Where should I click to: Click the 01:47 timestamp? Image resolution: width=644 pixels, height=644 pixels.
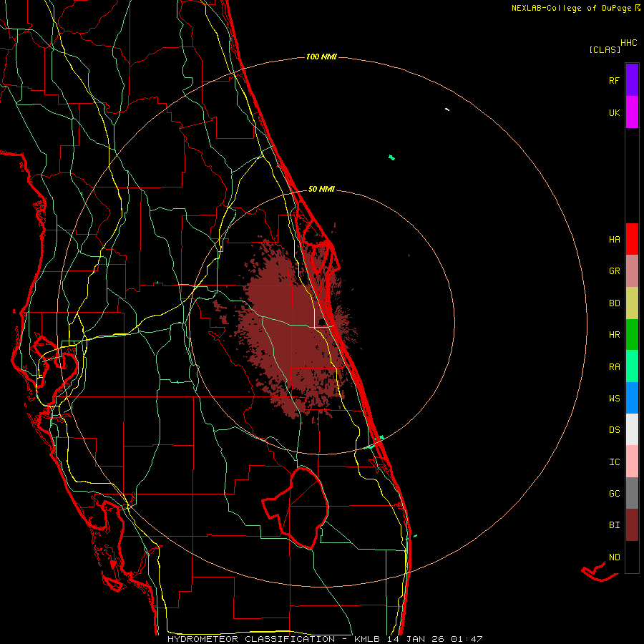(466, 639)
